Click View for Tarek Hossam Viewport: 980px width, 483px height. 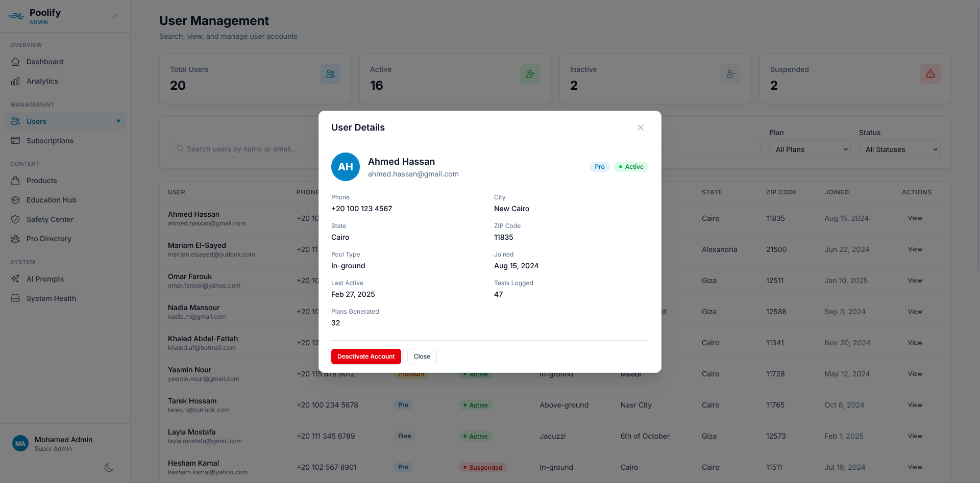pyautogui.click(x=915, y=405)
